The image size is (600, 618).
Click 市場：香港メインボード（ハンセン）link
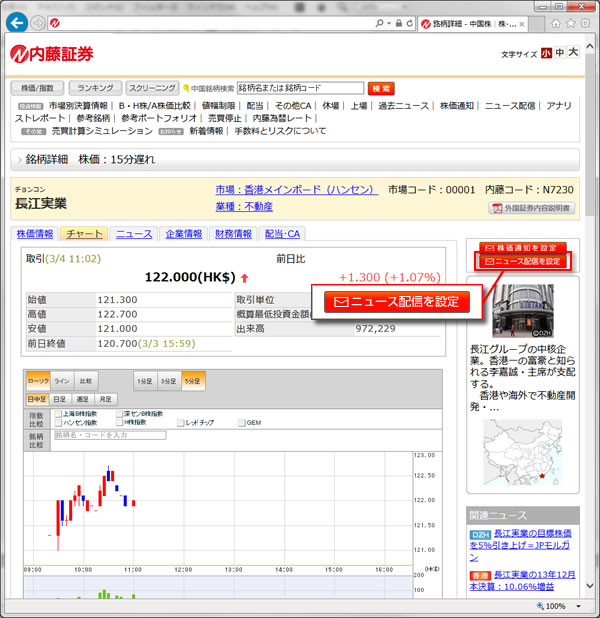[x=297, y=190]
